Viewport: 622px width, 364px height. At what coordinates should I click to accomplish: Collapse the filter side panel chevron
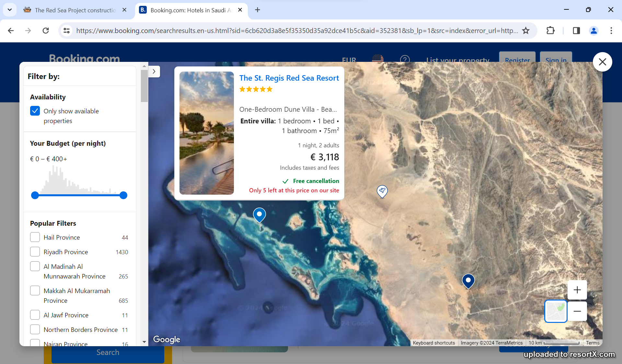(154, 71)
